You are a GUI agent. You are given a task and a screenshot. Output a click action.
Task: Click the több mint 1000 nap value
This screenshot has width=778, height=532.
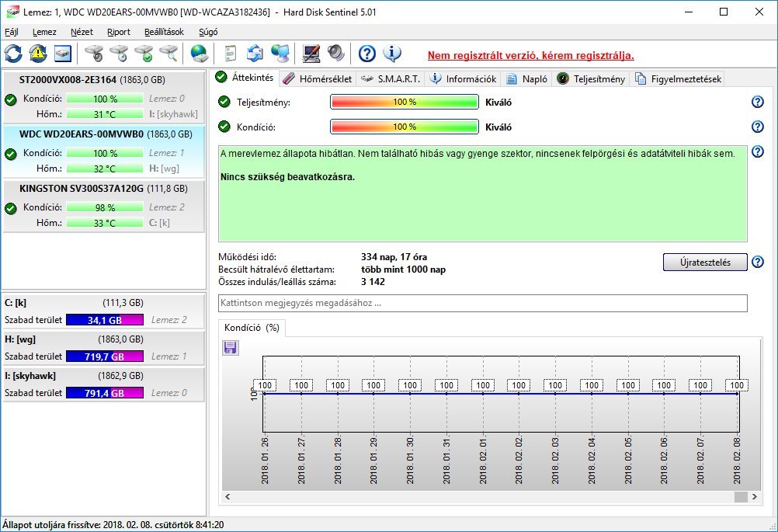(404, 269)
